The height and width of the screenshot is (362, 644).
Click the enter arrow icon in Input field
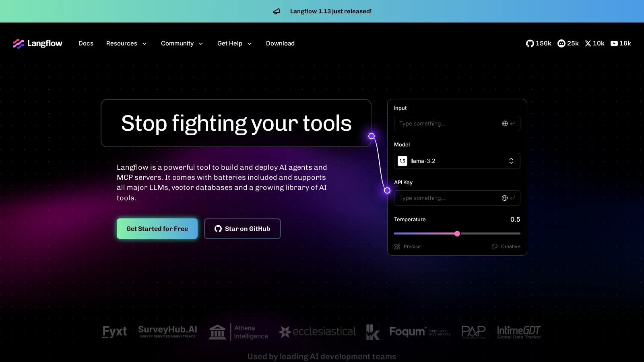click(x=512, y=123)
